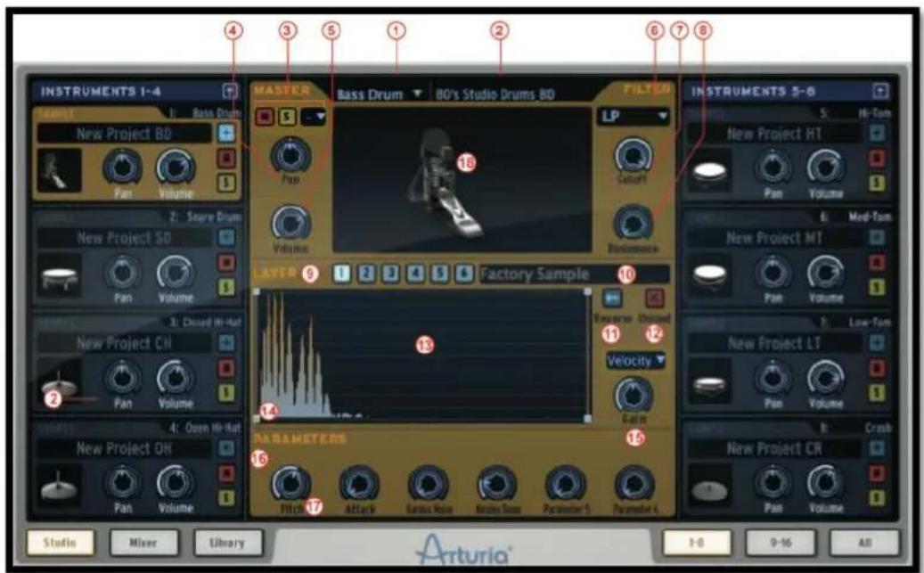This screenshot has height=573, width=924.
Task: Click the layer Gain knob
Action: point(634,396)
